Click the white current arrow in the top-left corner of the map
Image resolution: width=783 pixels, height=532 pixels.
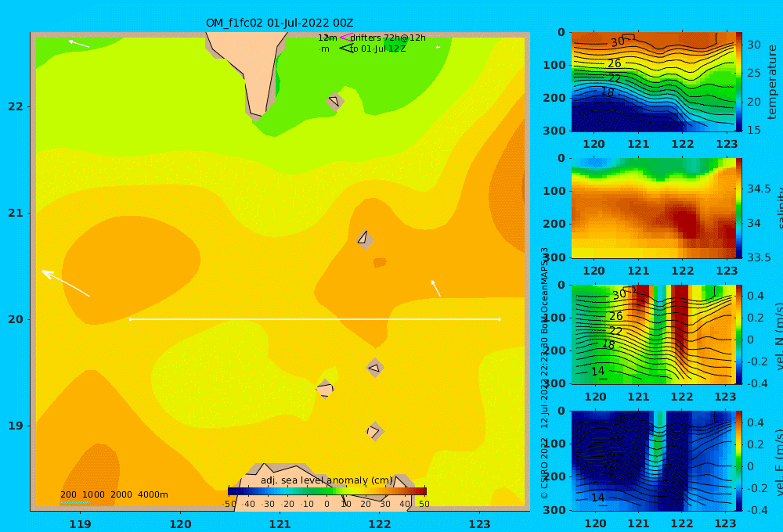click(78, 43)
